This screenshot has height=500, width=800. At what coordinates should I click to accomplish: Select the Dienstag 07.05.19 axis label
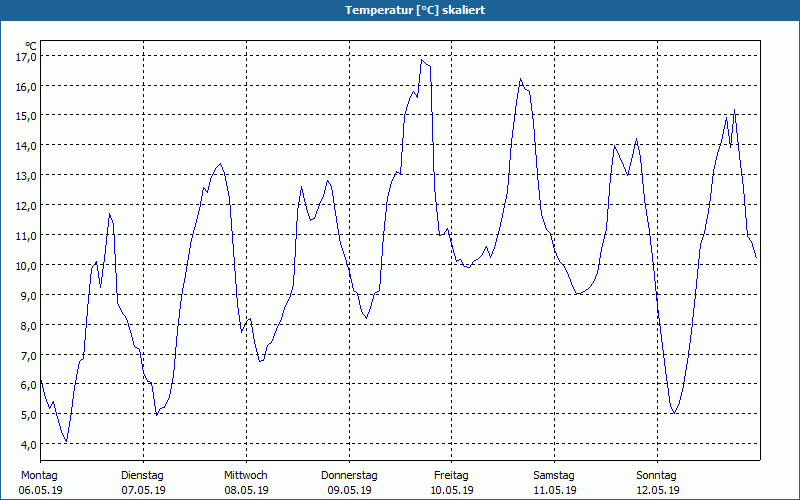click(143, 483)
